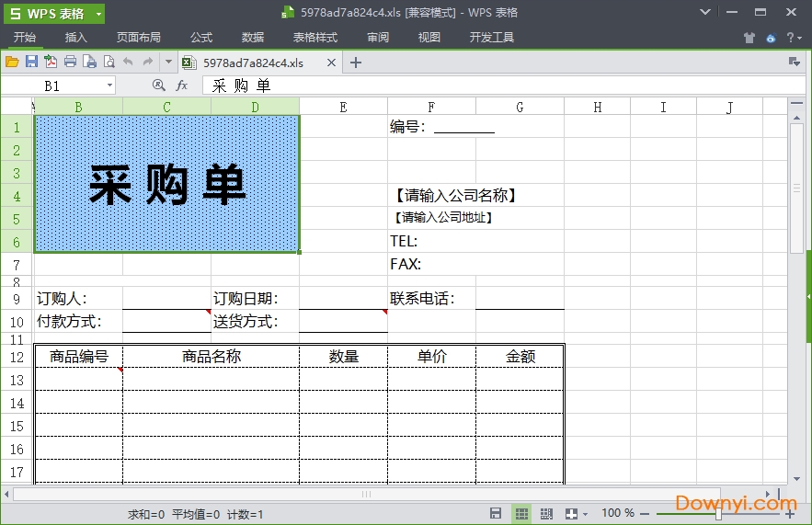Click the Print icon
Viewport: 812px width, 525px height.
71,62
